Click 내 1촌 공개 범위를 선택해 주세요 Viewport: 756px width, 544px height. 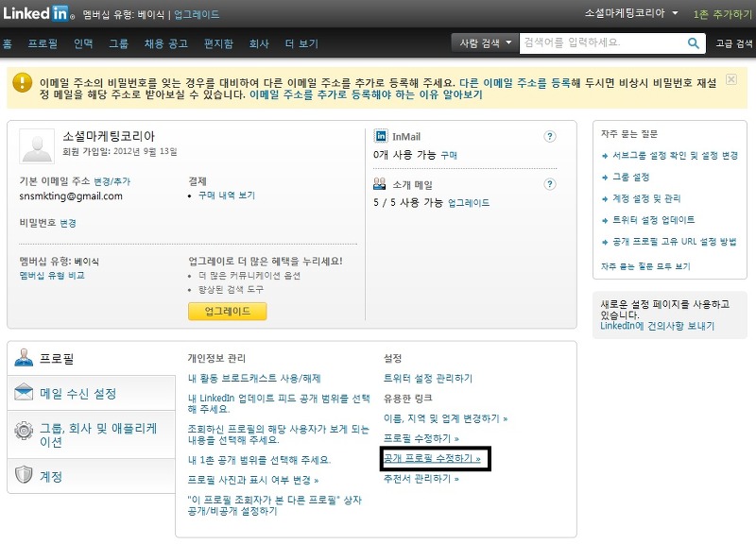coord(259,460)
